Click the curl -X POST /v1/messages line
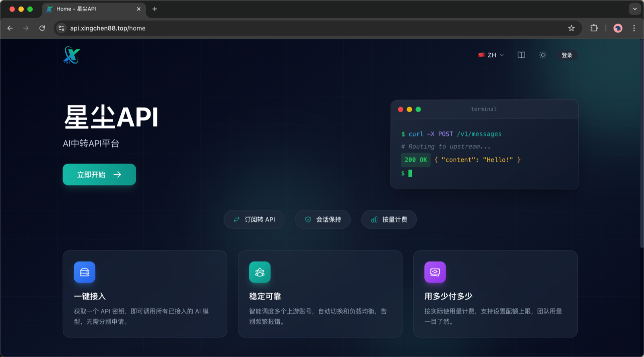The image size is (644, 357). (451, 134)
